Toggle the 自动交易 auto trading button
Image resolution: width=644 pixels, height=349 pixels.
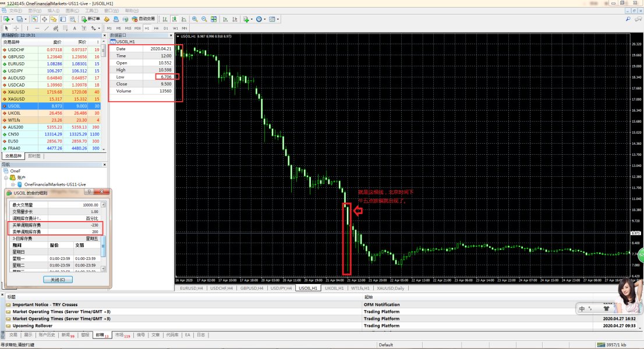pyautogui.click(x=143, y=19)
